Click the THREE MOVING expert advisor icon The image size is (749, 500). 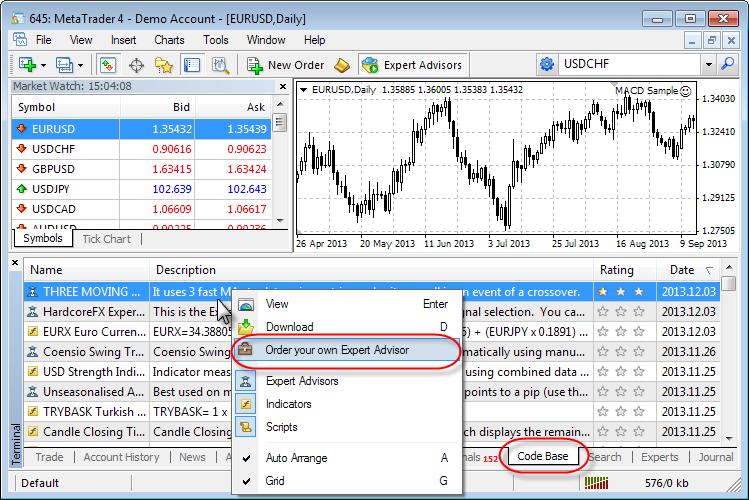pos(32,292)
